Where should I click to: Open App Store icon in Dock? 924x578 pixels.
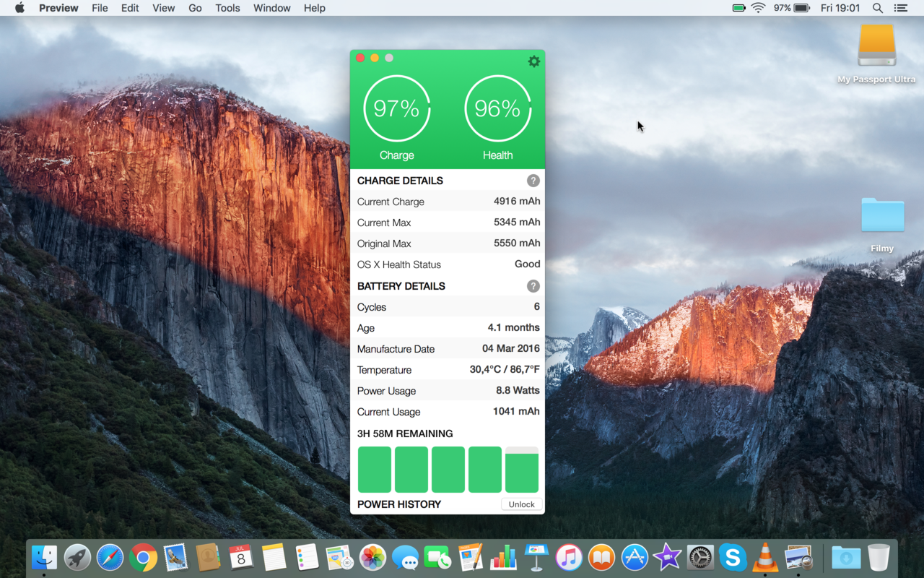coord(635,557)
